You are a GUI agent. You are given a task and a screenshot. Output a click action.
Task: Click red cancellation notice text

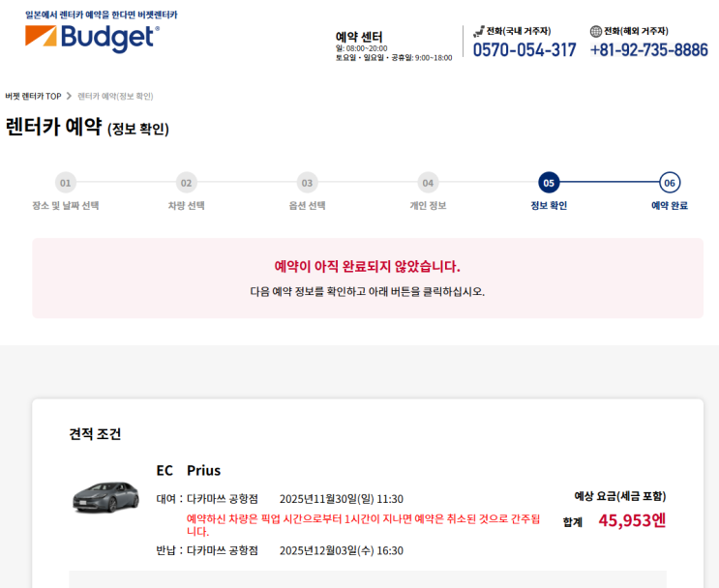[363, 525]
